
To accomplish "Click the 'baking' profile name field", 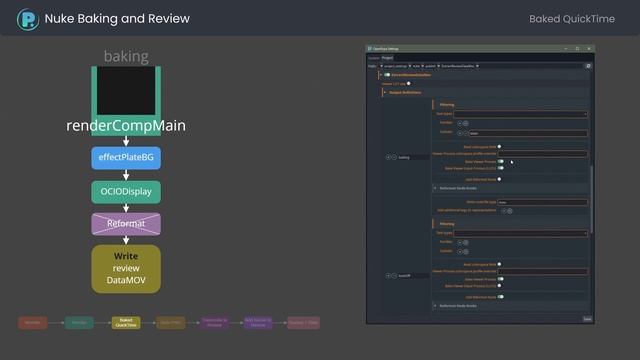I will pos(414,157).
